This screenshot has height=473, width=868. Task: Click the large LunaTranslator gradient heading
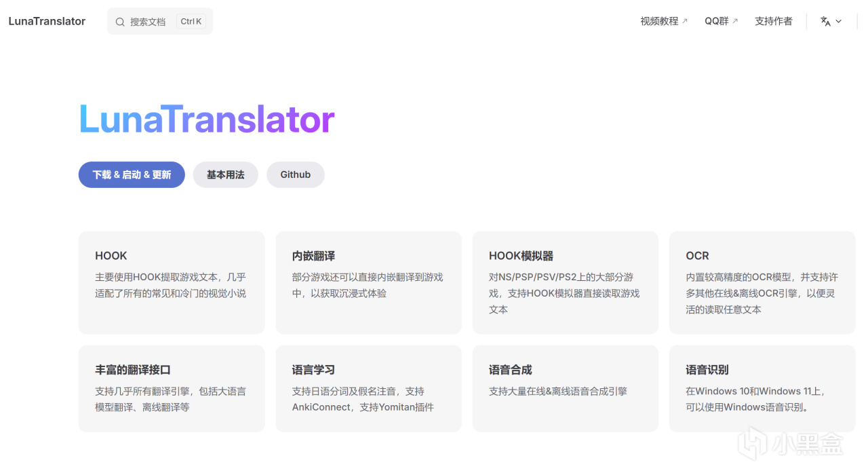click(207, 119)
